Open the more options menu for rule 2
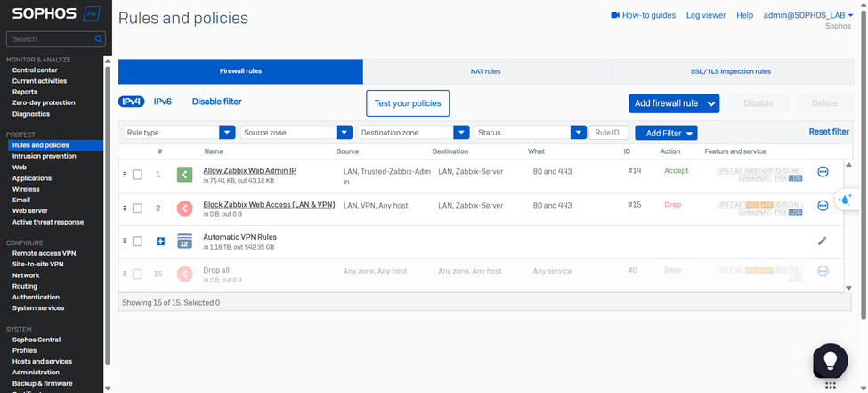The width and height of the screenshot is (868, 393). [823, 205]
